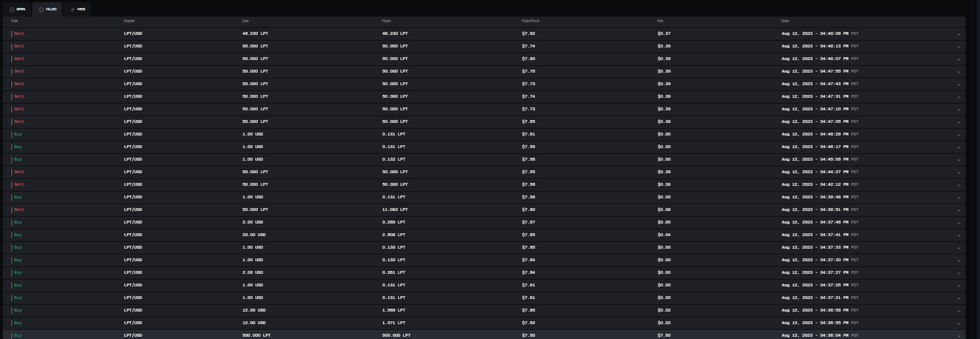The width and height of the screenshot is (980, 339).
Task: Switch to the Open orders tab
Action: pyautogui.click(x=18, y=10)
